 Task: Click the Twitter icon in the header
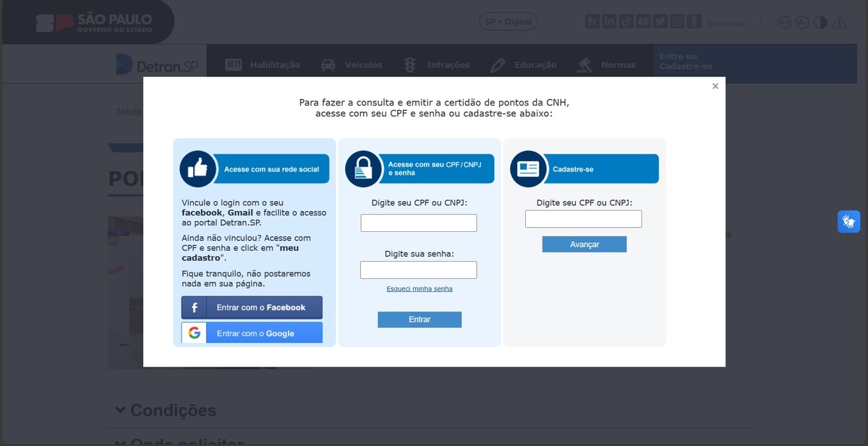click(x=660, y=22)
